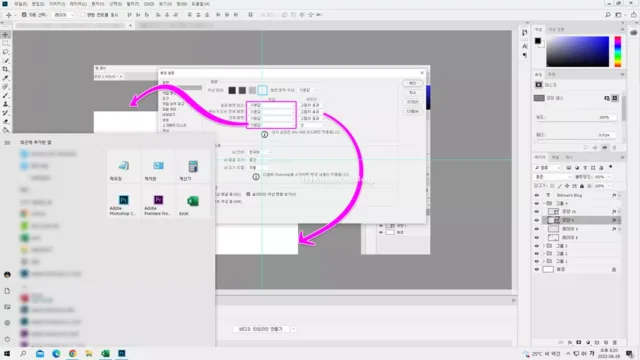Open the layer blending mode dropdown
This screenshot has height=360, width=640.
tap(553, 177)
